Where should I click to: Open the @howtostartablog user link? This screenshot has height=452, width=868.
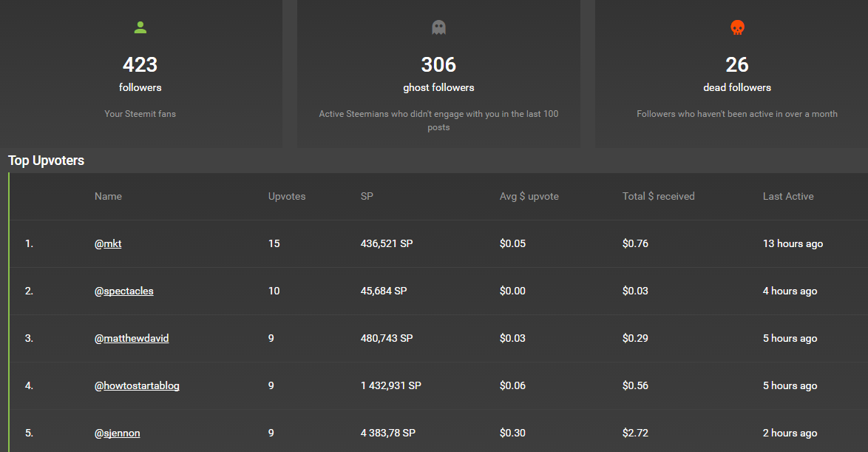(x=137, y=385)
